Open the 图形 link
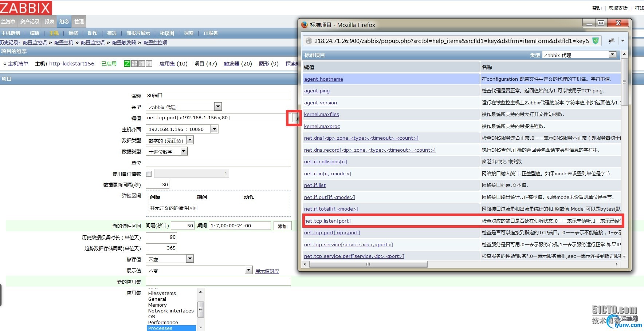The image size is (644, 331). click(x=264, y=64)
